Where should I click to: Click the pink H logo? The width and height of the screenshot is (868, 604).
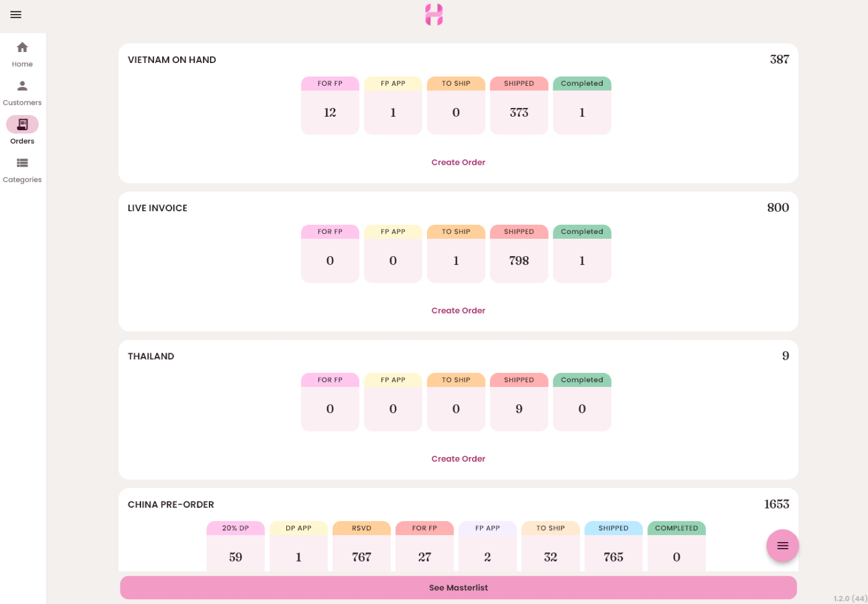tap(434, 15)
